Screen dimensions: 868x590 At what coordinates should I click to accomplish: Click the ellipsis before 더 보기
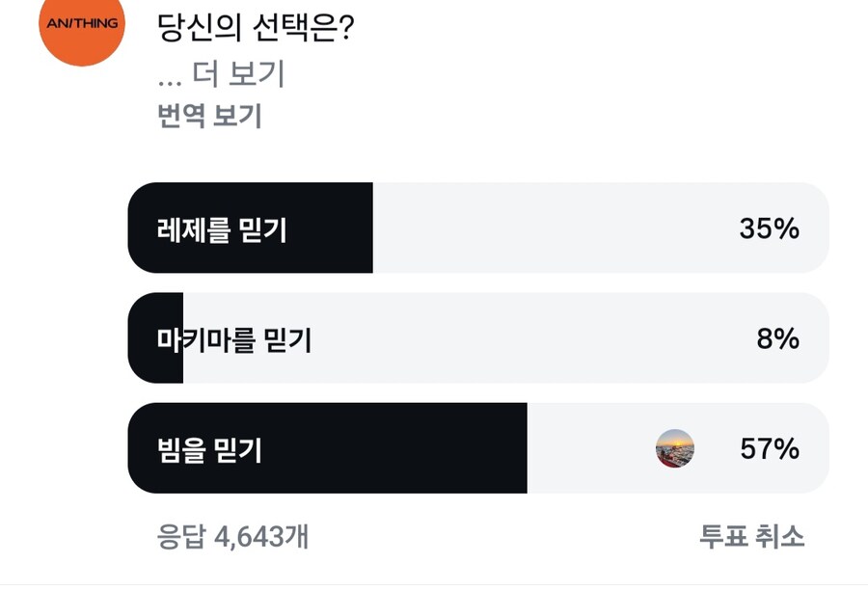tap(169, 75)
